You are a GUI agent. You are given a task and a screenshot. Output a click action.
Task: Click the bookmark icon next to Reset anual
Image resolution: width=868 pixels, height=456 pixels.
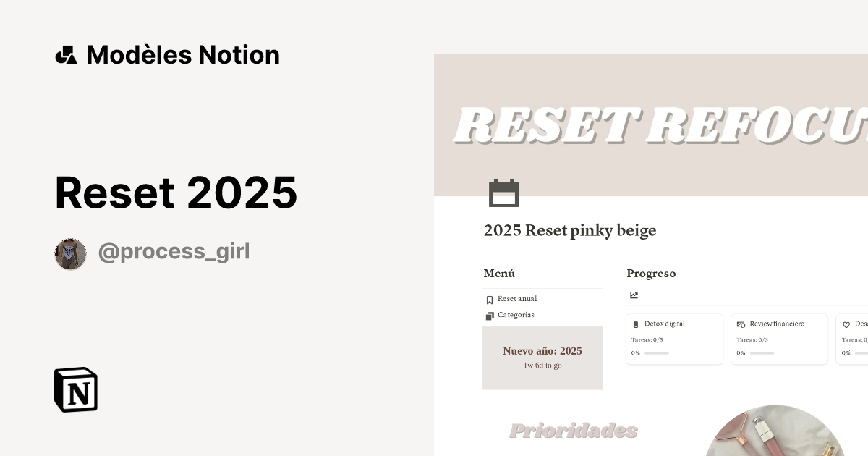tap(489, 299)
